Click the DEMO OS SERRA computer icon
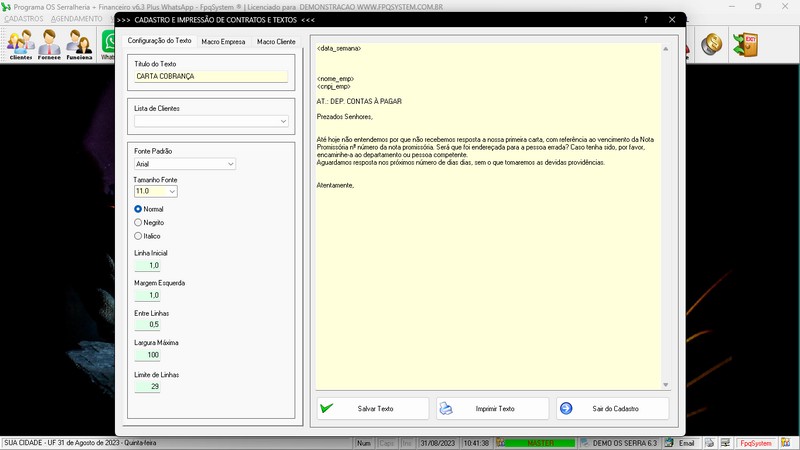The width and height of the screenshot is (800, 450). (584, 443)
